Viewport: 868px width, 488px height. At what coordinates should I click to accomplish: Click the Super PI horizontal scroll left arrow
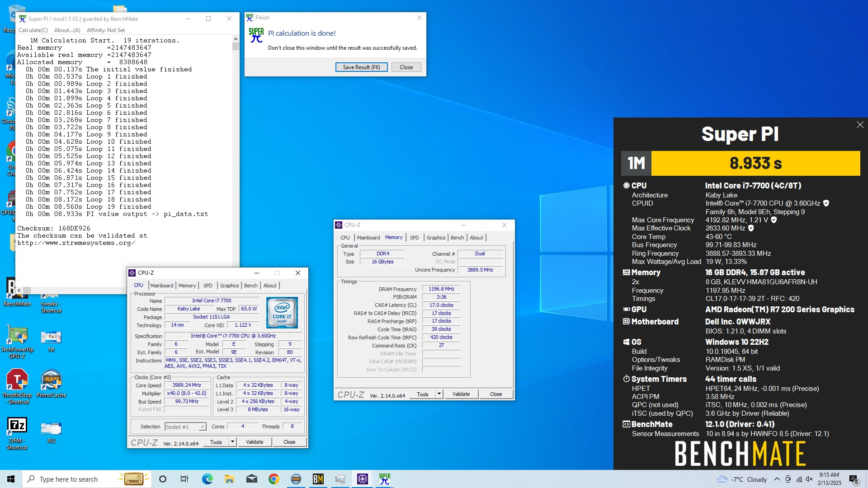click(19, 290)
